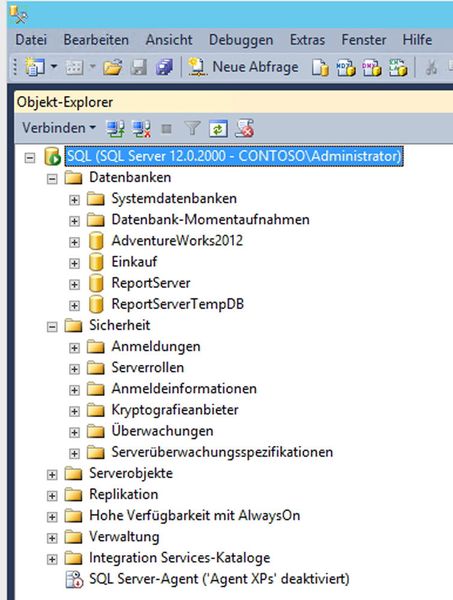Click the Datenbanken folder icon

(x=73, y=178)
